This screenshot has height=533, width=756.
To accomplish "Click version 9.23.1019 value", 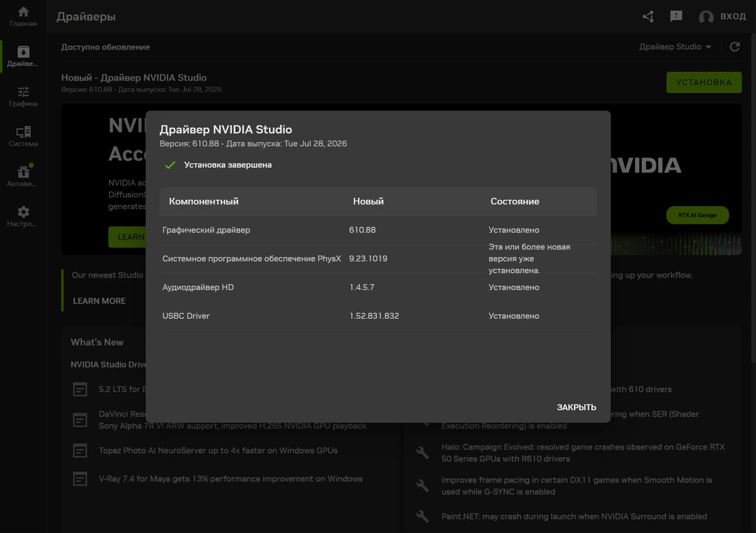I will [369, 259].
